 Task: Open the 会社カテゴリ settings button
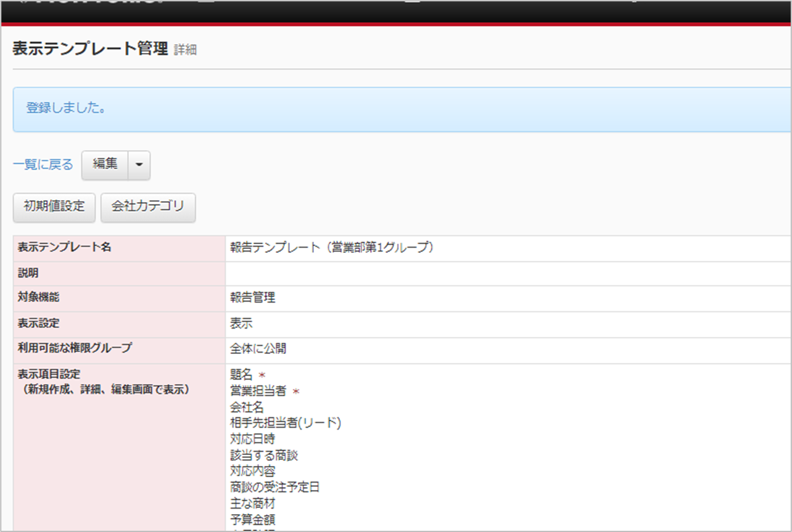(148, 207)
